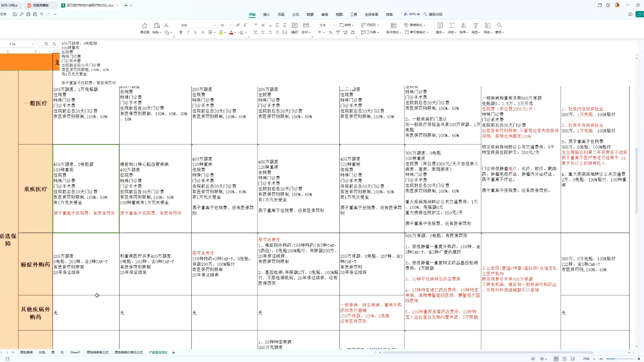The width and height of the screenshot is (644, 362).
Task: Increase font size with A+ icon
Action: point(238,25)
